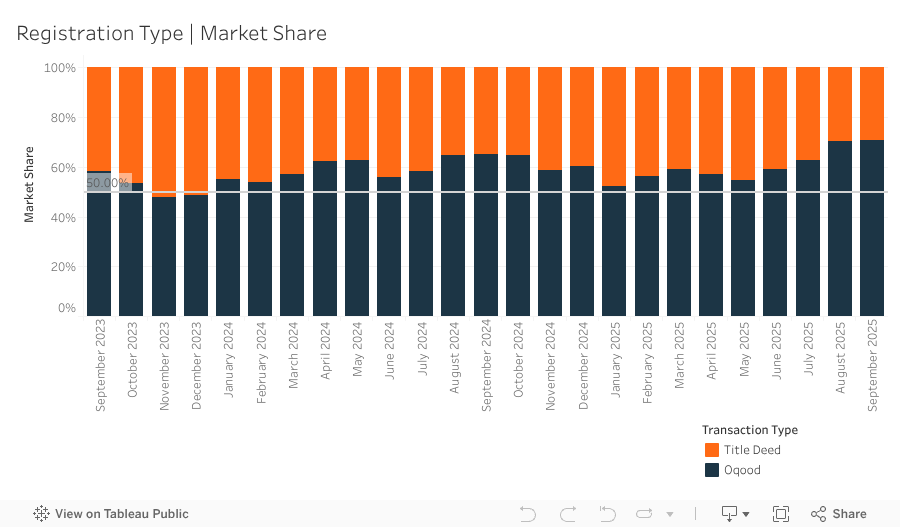This screenshot has height=527, width=900.
Task: Select the Title Deed legend label
Action: [752, 450]
